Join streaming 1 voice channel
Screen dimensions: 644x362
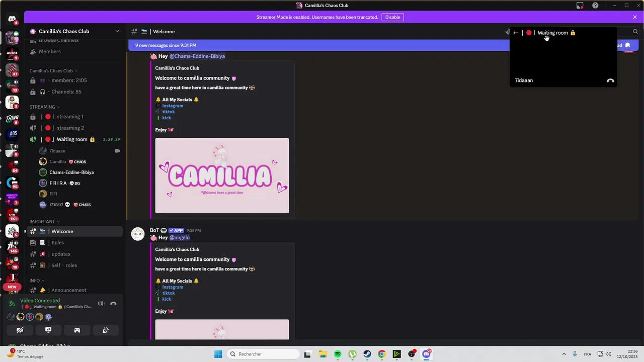click(74, 117)
